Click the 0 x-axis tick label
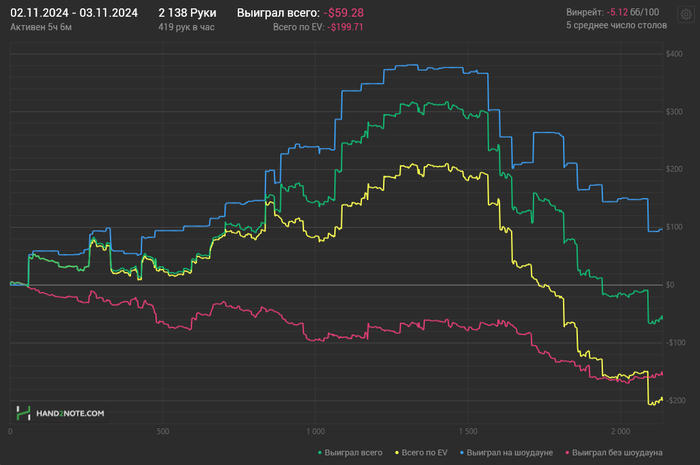 tap(10, 432)
